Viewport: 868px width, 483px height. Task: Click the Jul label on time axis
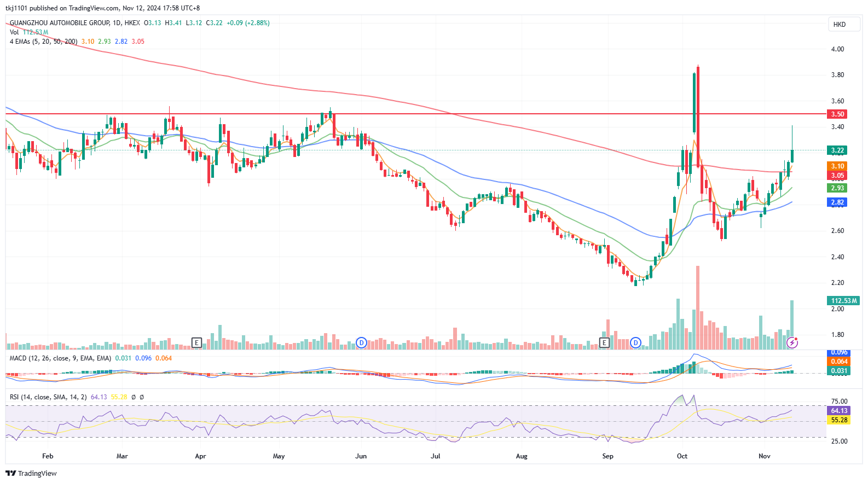[x=435, y=456]
